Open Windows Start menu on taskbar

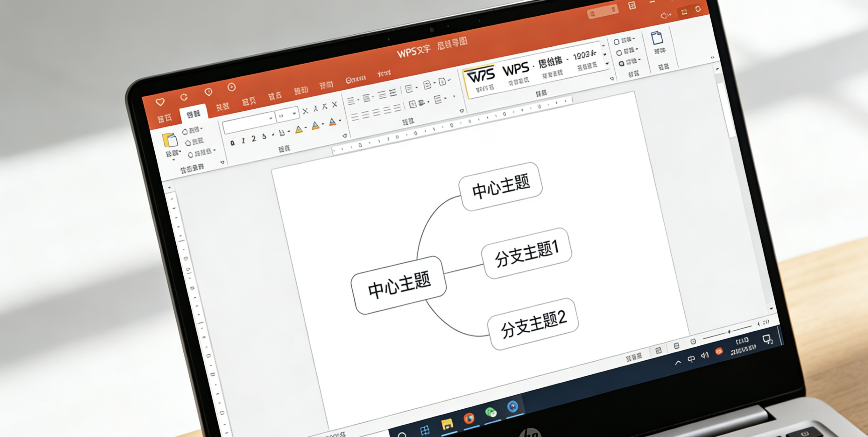(425, 430)
